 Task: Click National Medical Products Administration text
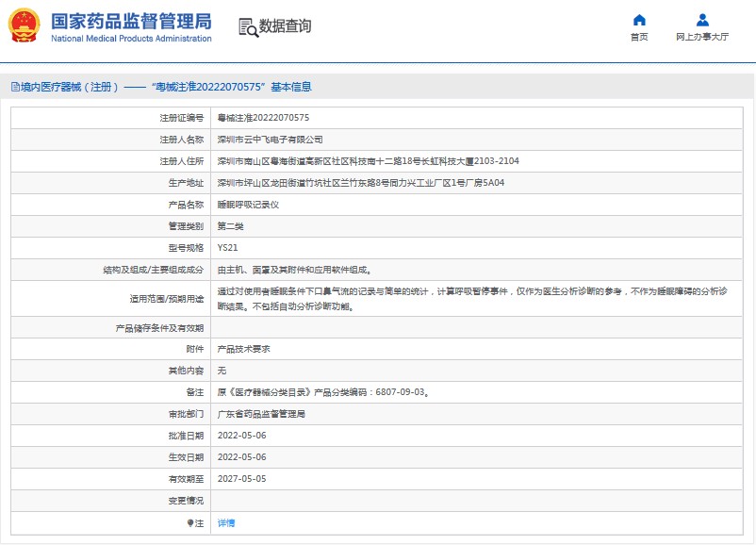(x=131, y=39)
